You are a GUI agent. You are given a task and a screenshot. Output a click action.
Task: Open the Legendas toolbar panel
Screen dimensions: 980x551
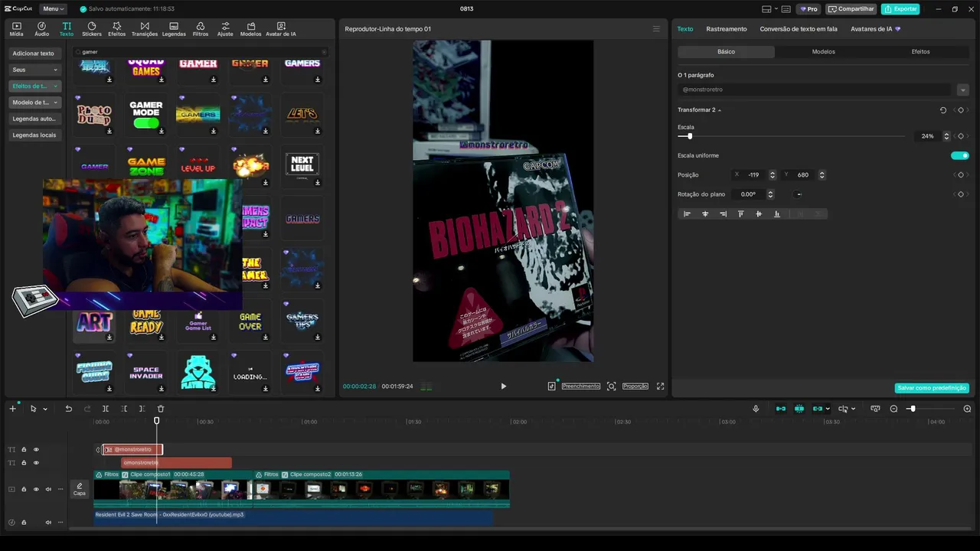tap(174, 29)
